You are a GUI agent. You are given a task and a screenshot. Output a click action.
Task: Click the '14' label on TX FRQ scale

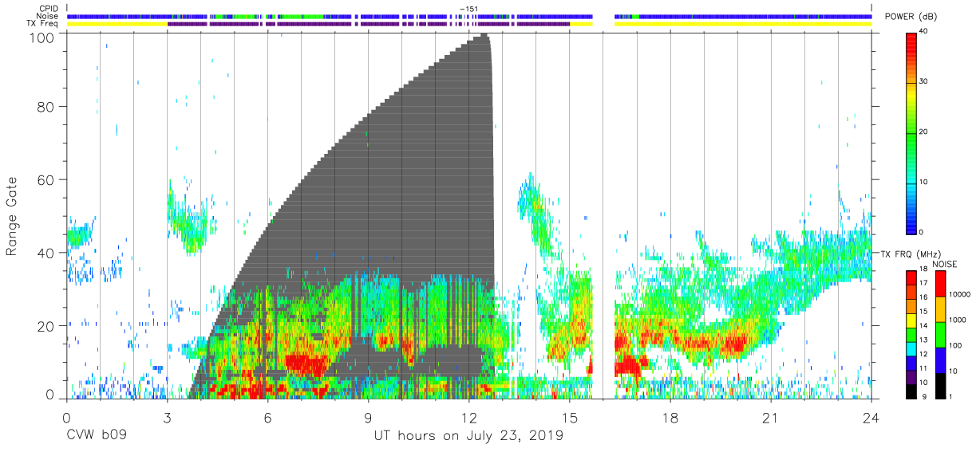[925, 327]
